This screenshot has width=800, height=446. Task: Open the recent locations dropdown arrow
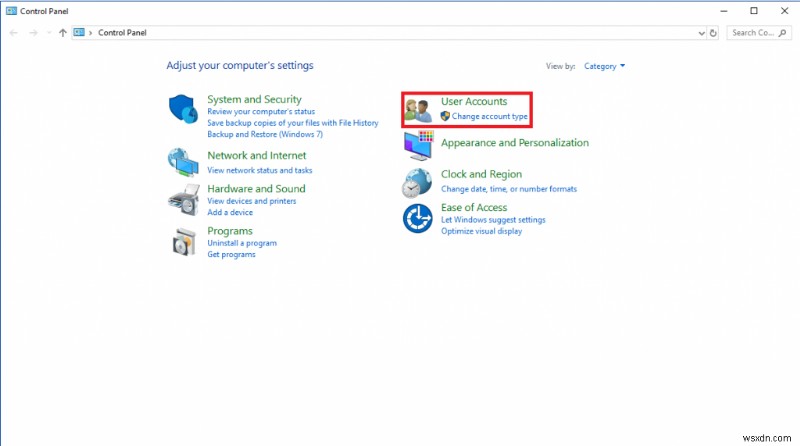pos(48,33)
